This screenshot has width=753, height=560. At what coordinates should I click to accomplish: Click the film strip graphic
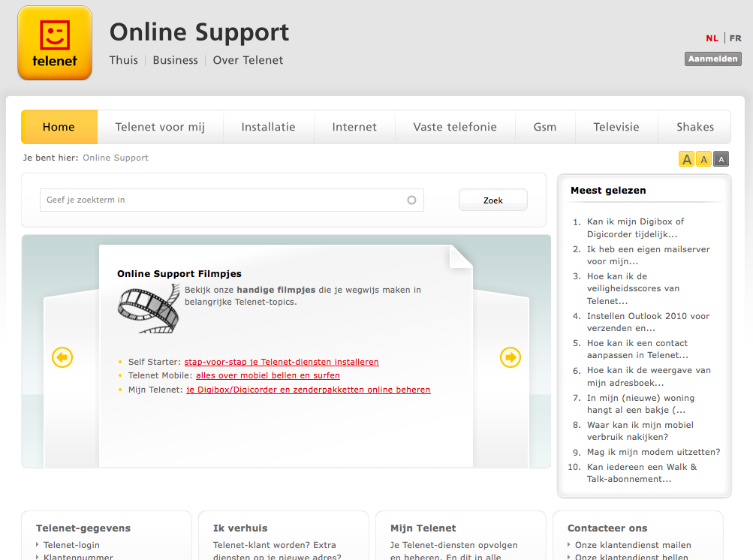coord(148,308)
